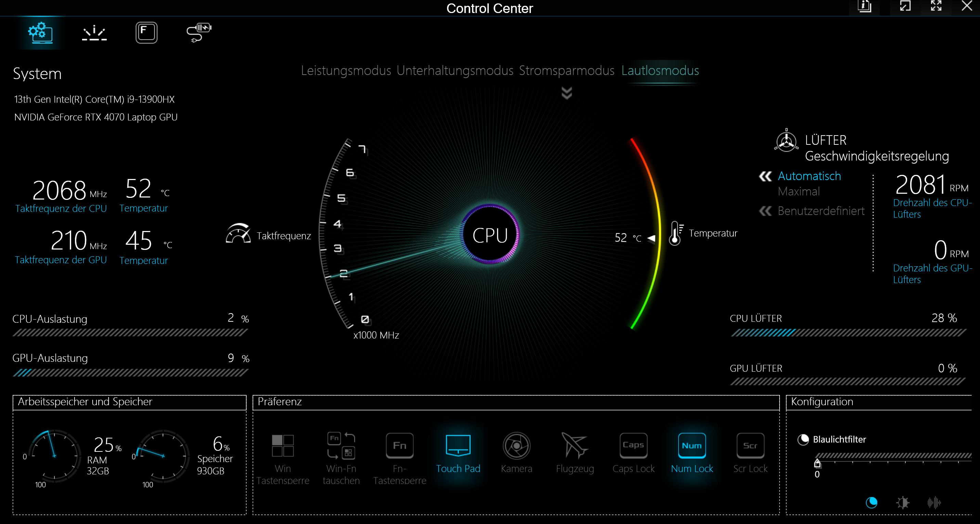
Task: Switch to Leistungsmodus tab
Action: pos(346,71)
